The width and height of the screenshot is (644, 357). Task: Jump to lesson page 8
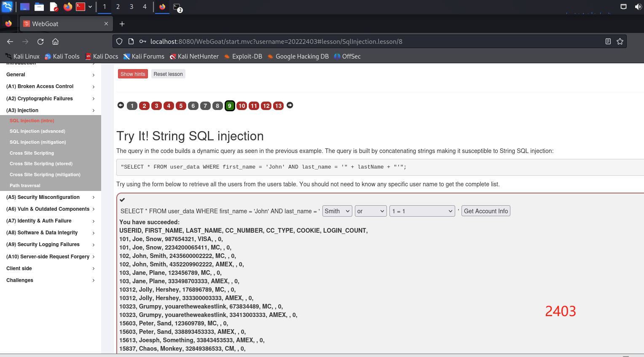pos(217,106)
